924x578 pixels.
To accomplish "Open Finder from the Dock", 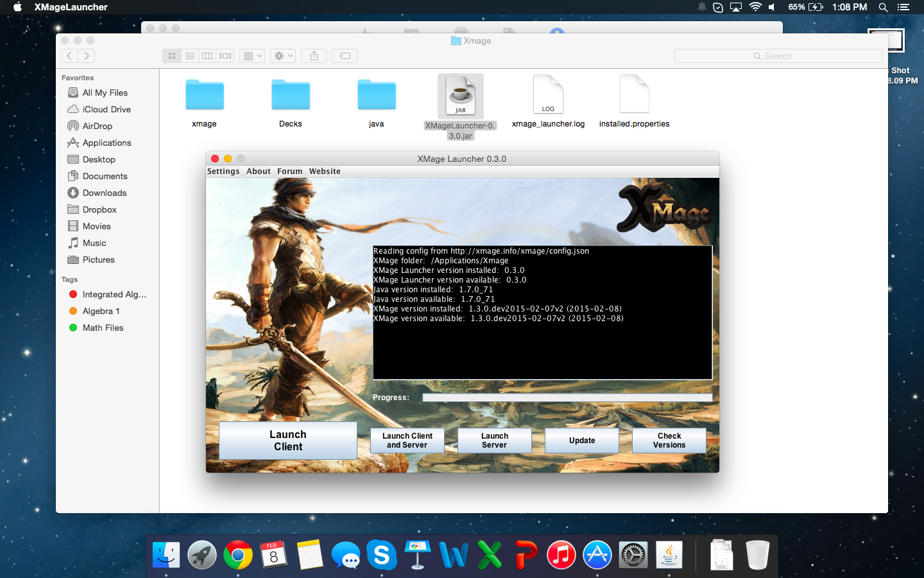I will 166,555.
